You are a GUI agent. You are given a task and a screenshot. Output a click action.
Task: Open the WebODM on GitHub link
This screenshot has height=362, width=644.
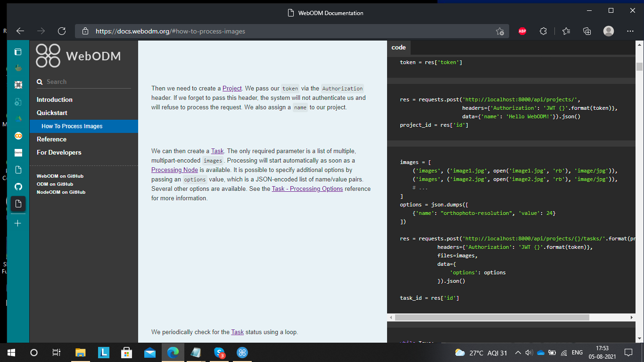(60, 175)
